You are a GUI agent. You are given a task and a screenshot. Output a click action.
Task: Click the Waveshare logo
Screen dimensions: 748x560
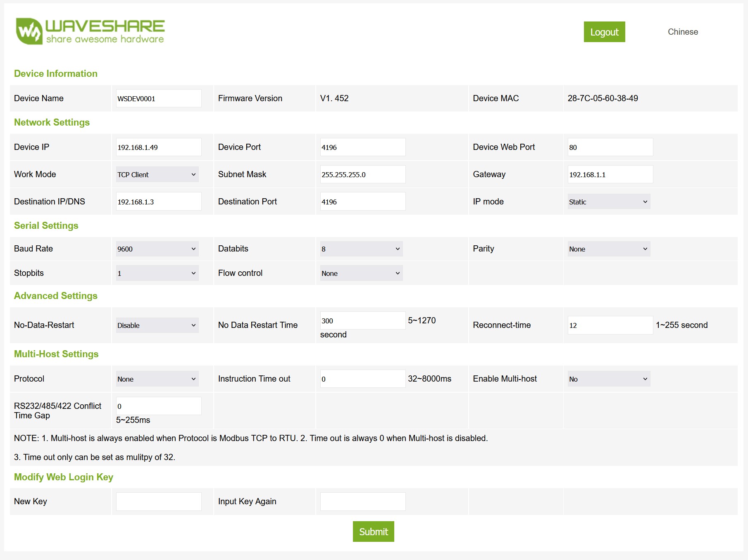click(89, 31)
